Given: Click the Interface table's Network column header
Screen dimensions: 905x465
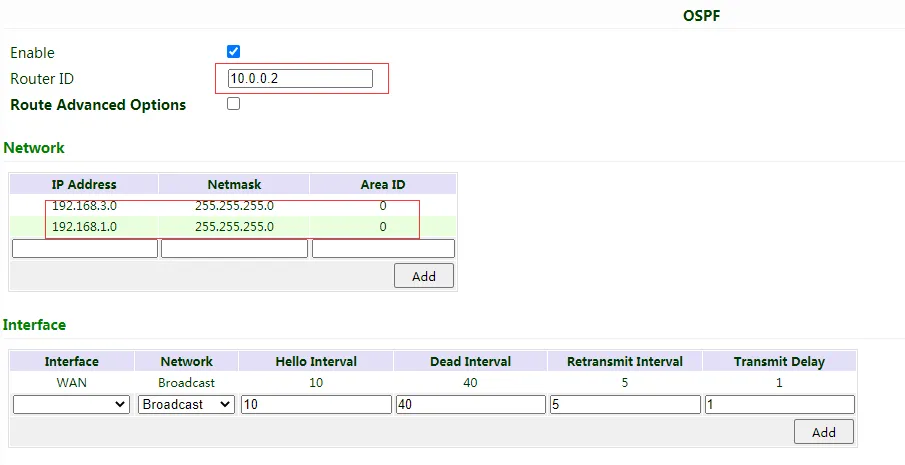Looking at the screenshot, I should [x=186, y=362].
